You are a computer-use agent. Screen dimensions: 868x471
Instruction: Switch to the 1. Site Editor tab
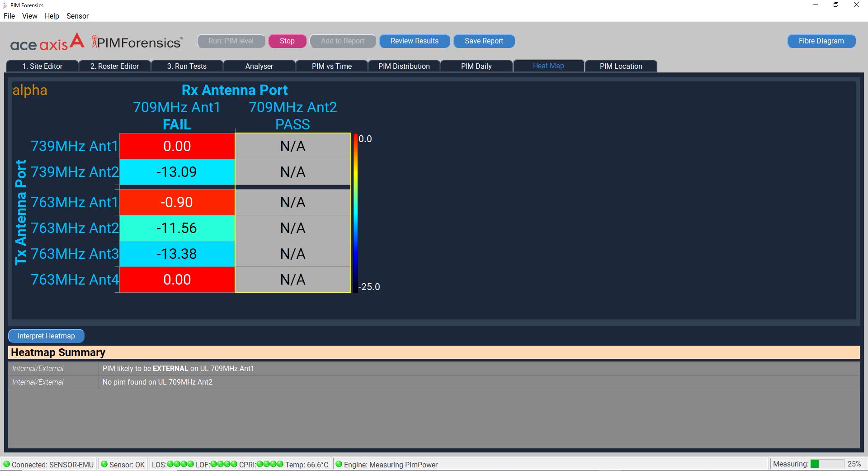tap(42, 66)
